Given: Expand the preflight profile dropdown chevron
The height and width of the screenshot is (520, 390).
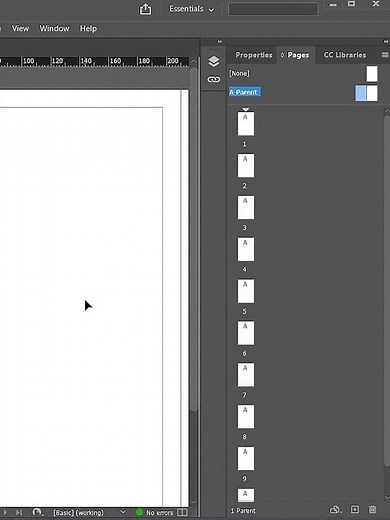Looking at the screenshot, I should [x=123, y=512].
